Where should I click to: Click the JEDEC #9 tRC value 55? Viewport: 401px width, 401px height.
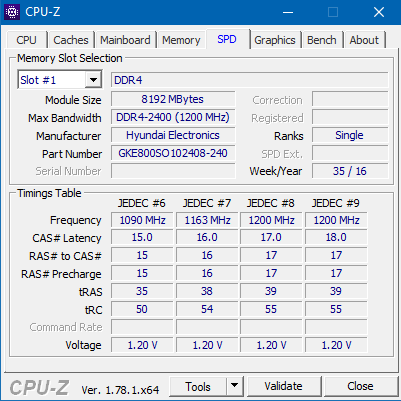pos(336,309)
